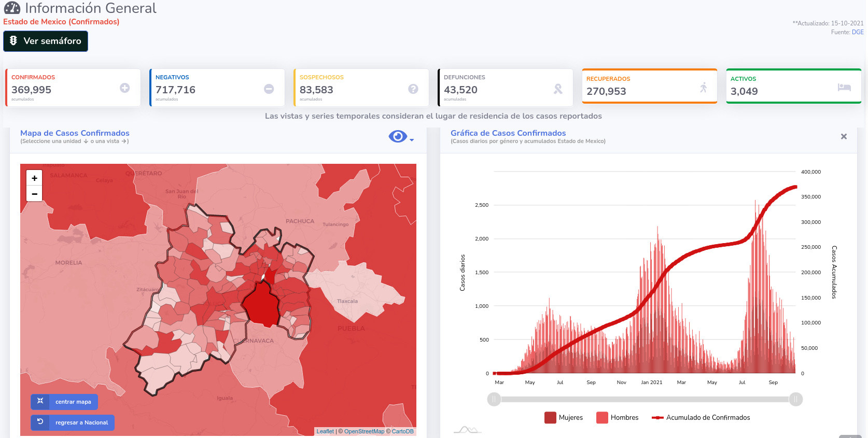Click the minus icon on Negativos card
The height and width of the screenshot is (438, 868).
(269, 89)
